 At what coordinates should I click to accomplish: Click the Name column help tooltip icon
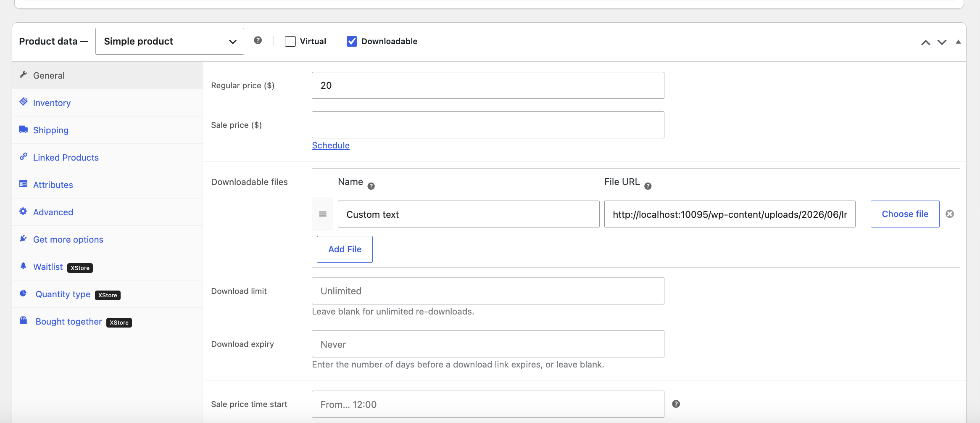(371, 186)
